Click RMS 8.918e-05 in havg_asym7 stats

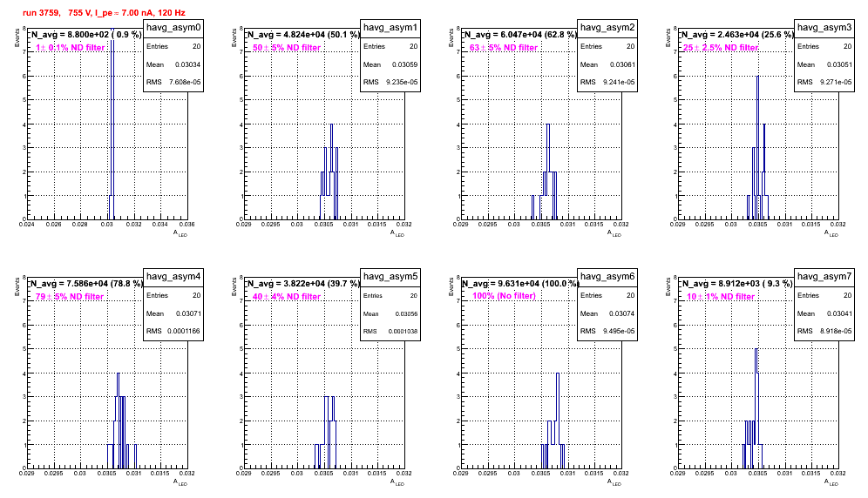[x=824, y=332]
